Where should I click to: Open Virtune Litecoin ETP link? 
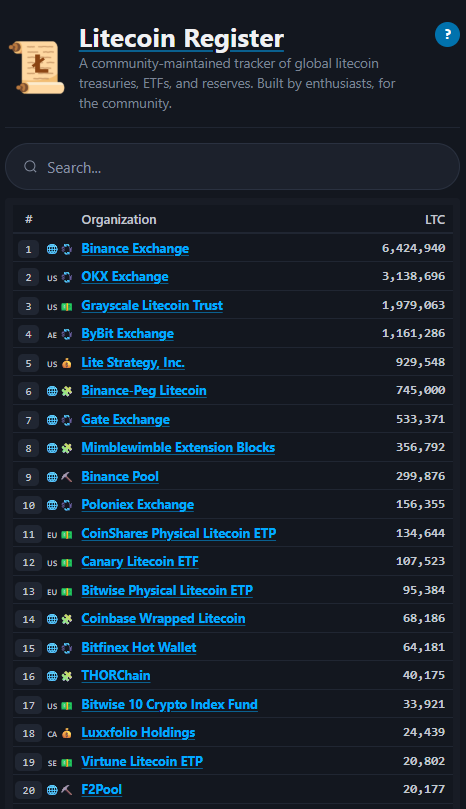point(142,762)
